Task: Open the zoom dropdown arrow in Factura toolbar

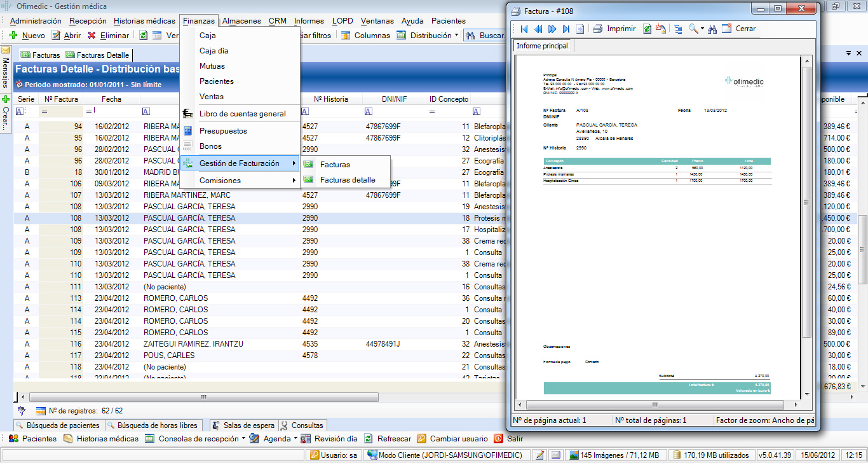Action: [x=702, y=29]
